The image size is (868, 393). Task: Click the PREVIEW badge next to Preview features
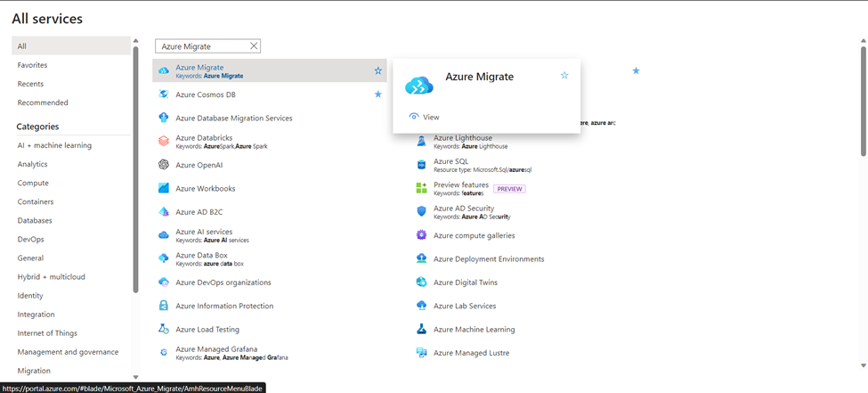pos(509,188)
